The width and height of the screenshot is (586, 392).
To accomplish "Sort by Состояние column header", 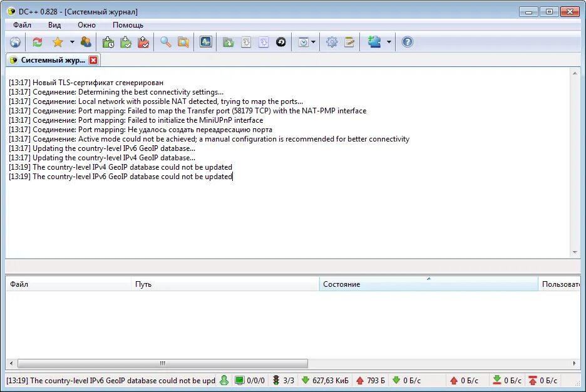I will [428, 284].
